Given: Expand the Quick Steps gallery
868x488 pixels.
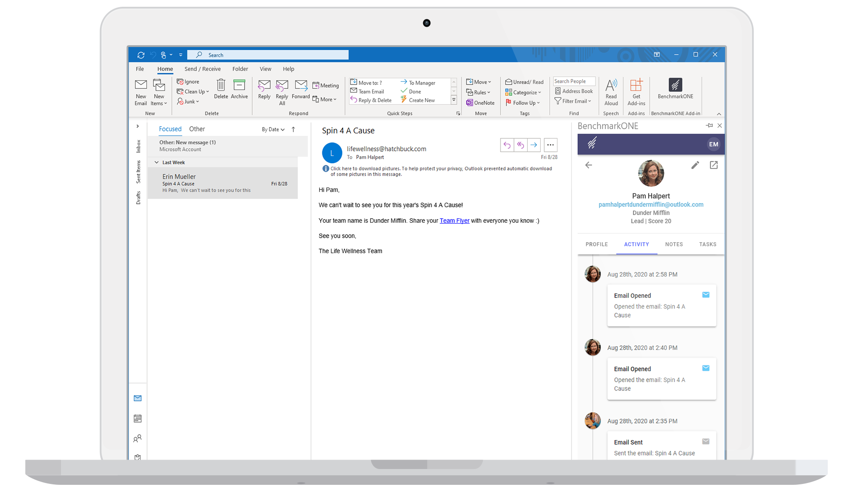Looking at the screenshot, I should click(454, 100).
